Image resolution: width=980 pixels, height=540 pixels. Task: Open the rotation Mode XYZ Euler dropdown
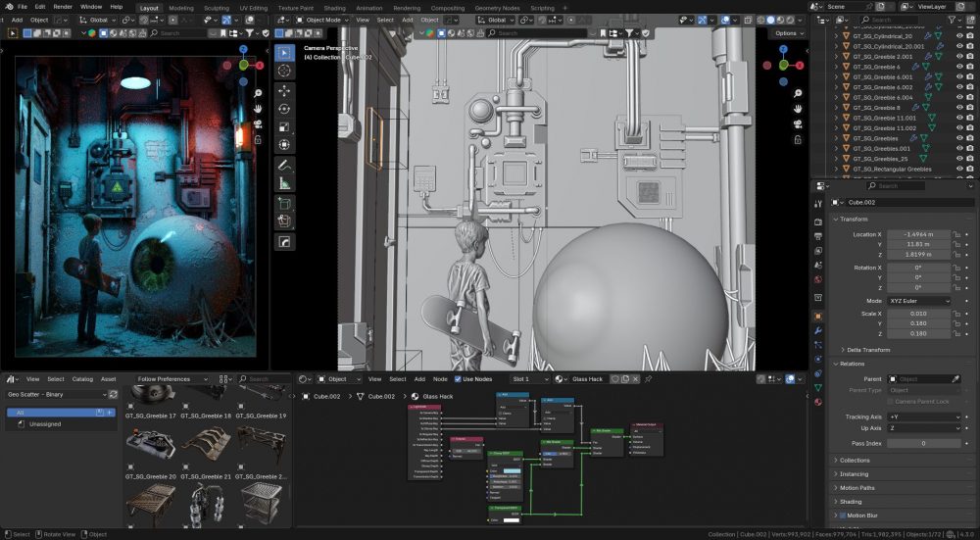[919, 301]
